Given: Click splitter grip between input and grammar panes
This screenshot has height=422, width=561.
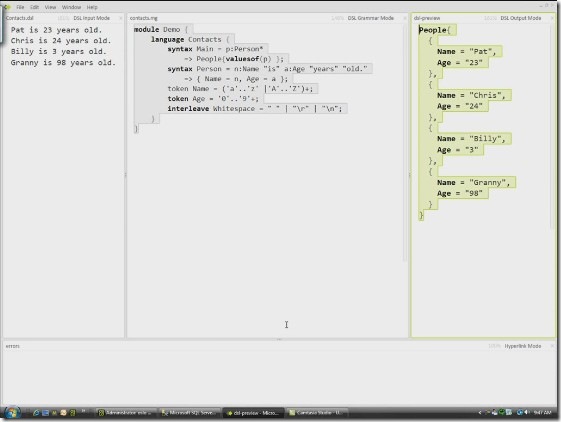Looking at the screenshot, I should 125,175.
